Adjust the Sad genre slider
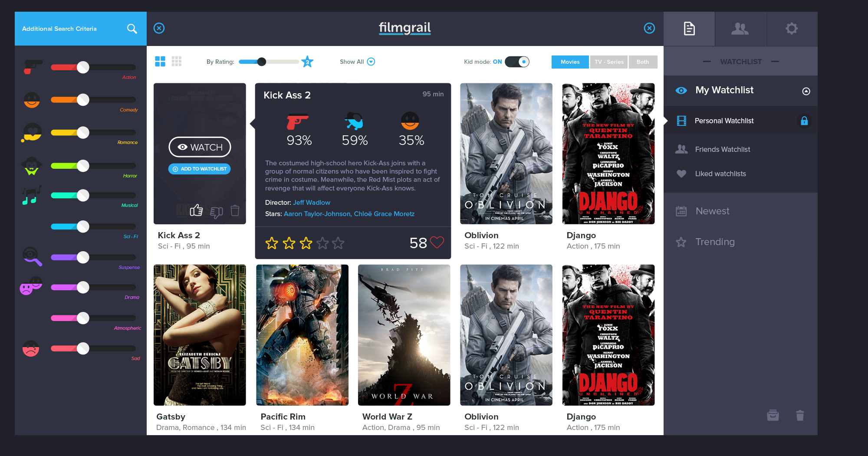Screen dimensions: 868x456 (x=83, y=348)
